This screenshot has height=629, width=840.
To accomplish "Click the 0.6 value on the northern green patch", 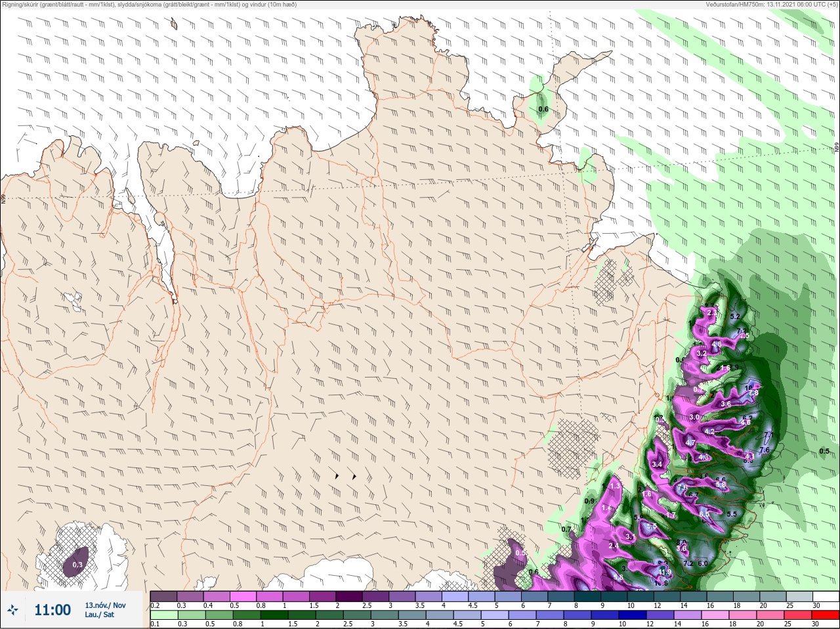I will coord(543,110).
